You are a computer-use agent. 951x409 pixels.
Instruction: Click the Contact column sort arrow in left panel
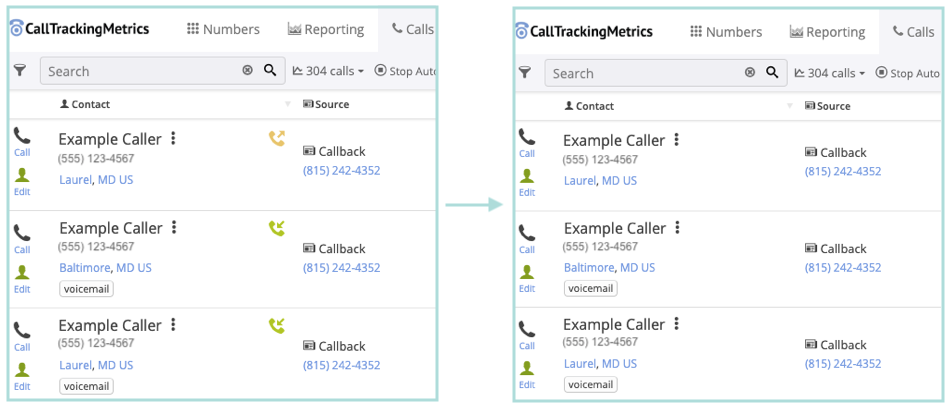click(288, 104)
